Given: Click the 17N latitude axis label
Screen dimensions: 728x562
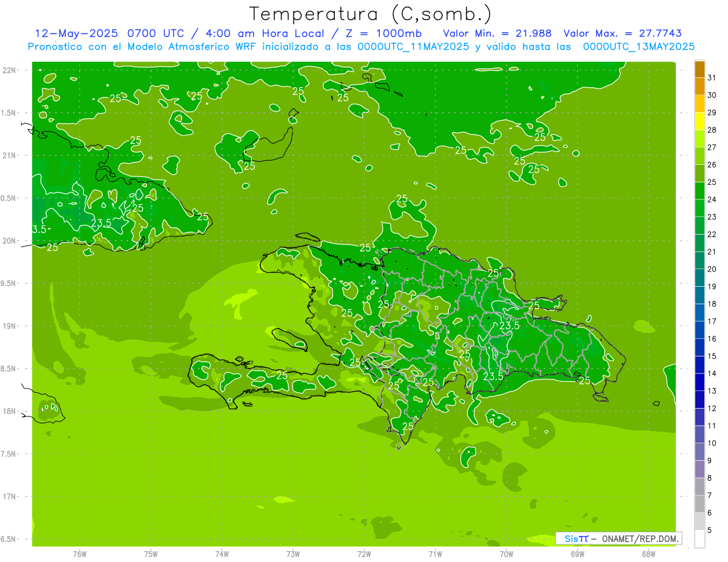Looking at the screenshot, I should pos(10,497).
